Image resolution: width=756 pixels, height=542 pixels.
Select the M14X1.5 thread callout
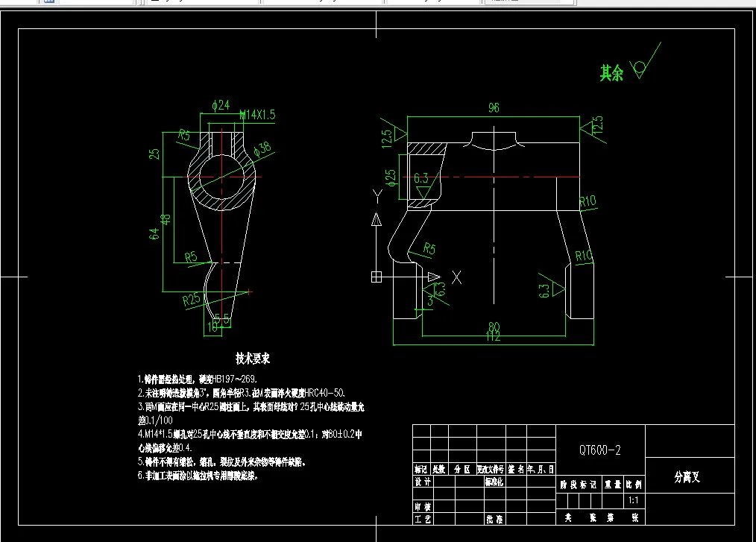pyautogui.click(x=257, y=115)
